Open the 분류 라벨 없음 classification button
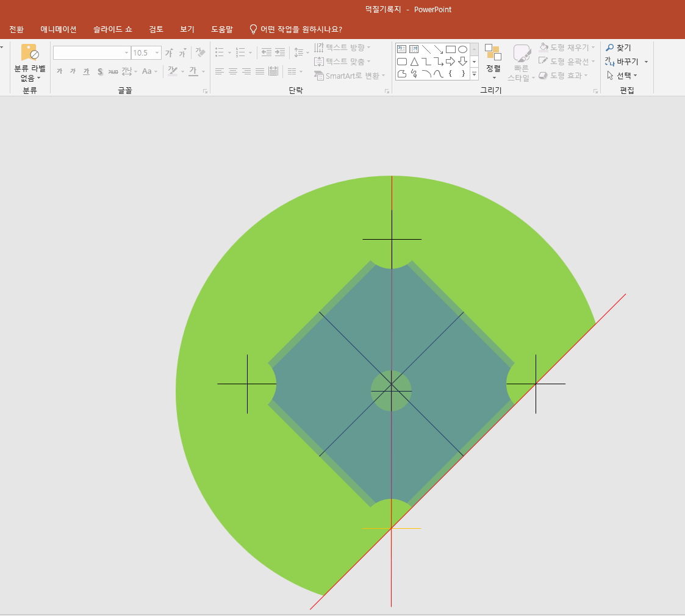This screenshot has height=616, width=685. (x=30, y=63)
